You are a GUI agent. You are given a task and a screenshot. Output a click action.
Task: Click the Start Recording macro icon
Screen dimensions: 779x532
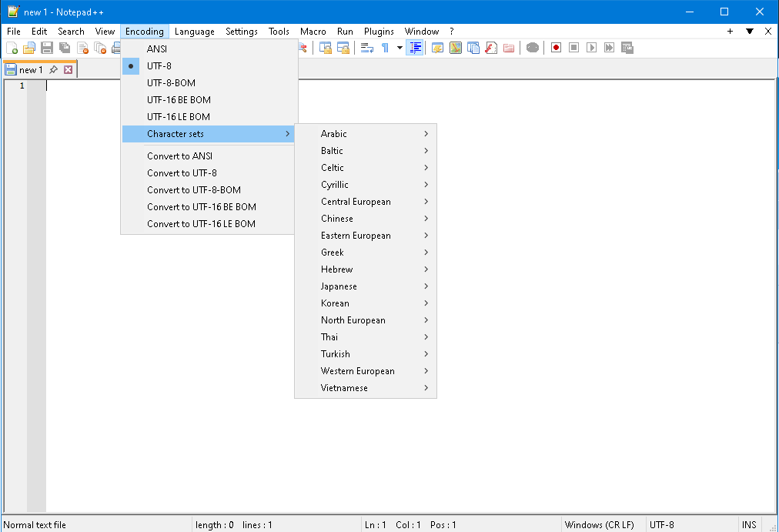point(556,48)
